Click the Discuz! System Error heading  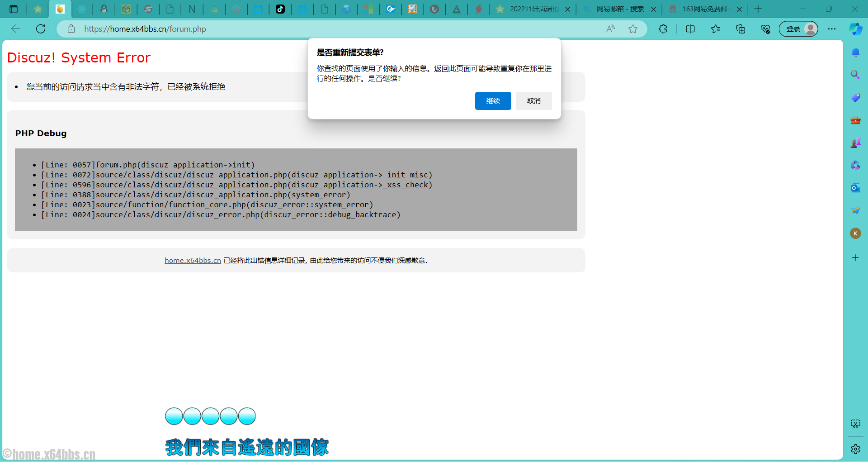click(x=79, y=58)
